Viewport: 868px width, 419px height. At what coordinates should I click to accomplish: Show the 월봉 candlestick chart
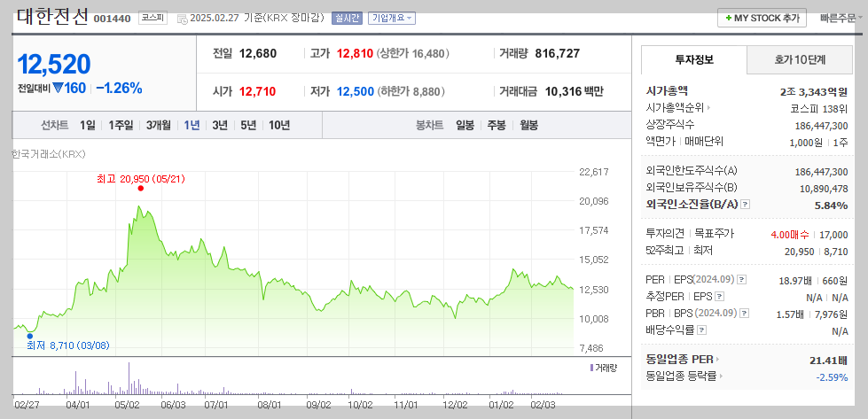tap(528, 125)
